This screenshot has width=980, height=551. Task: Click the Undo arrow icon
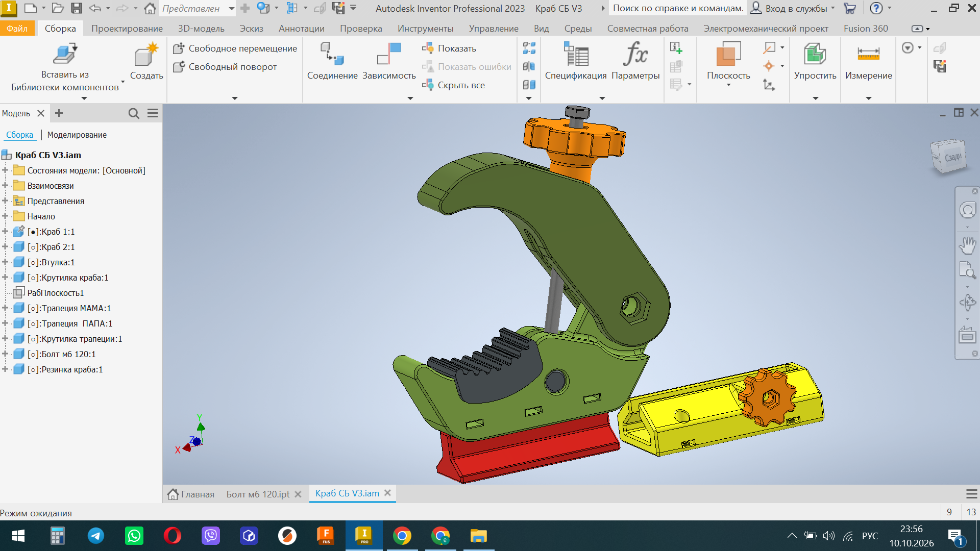(95, 8)
